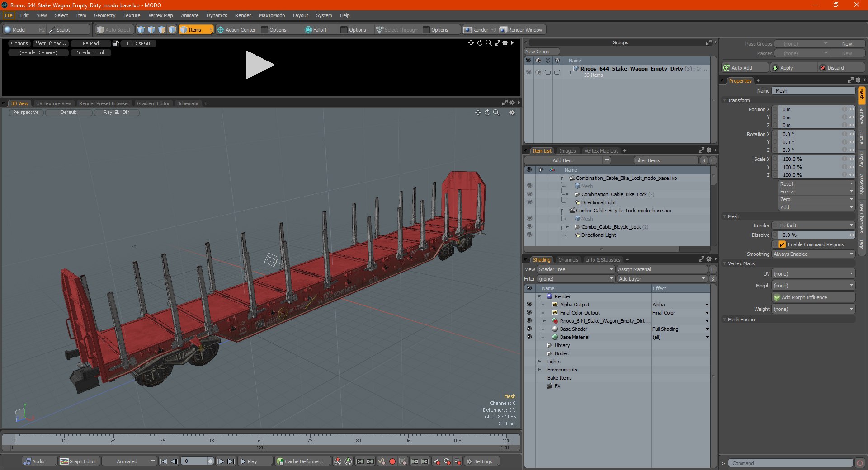The image size is (868, 470).
Task: Click the Apply button
Action: 794,68
